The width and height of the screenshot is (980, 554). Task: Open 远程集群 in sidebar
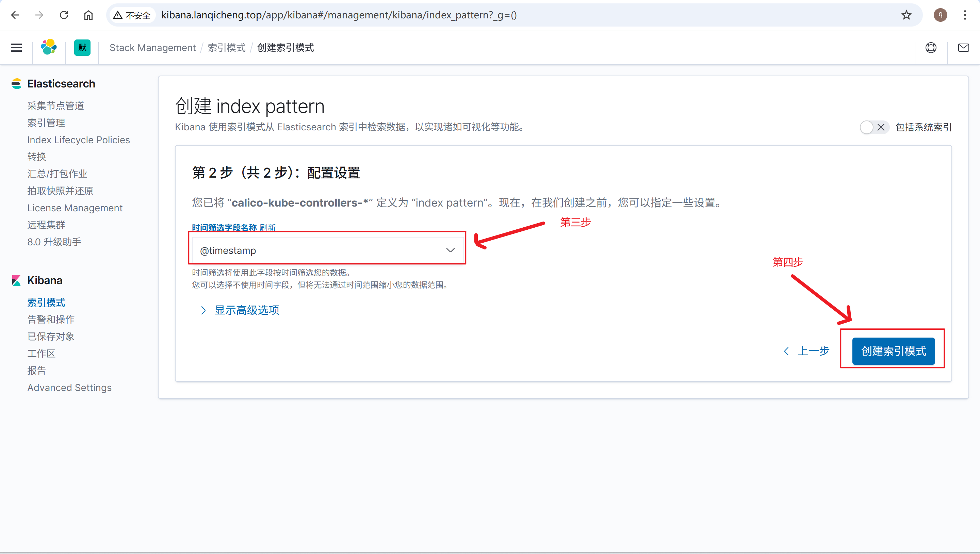[46, 225]
